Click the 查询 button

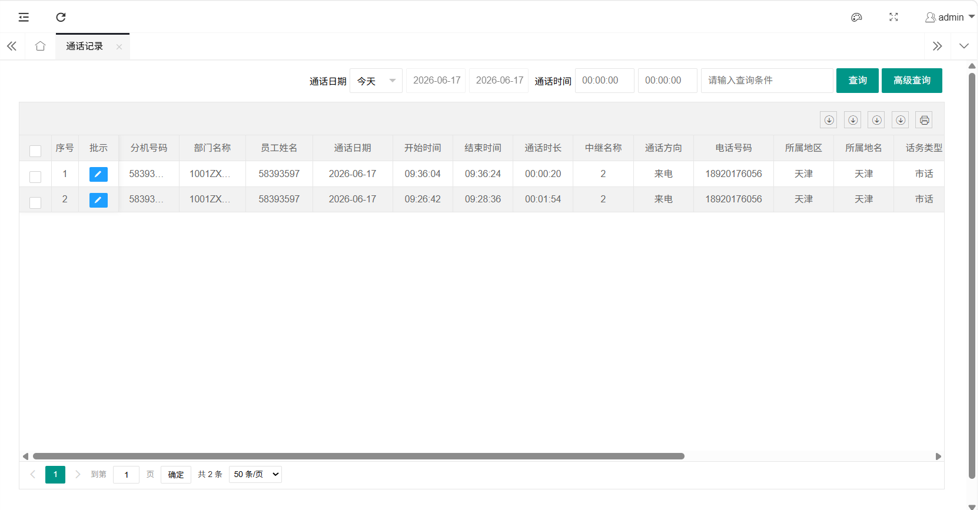[x=858, y=81]
